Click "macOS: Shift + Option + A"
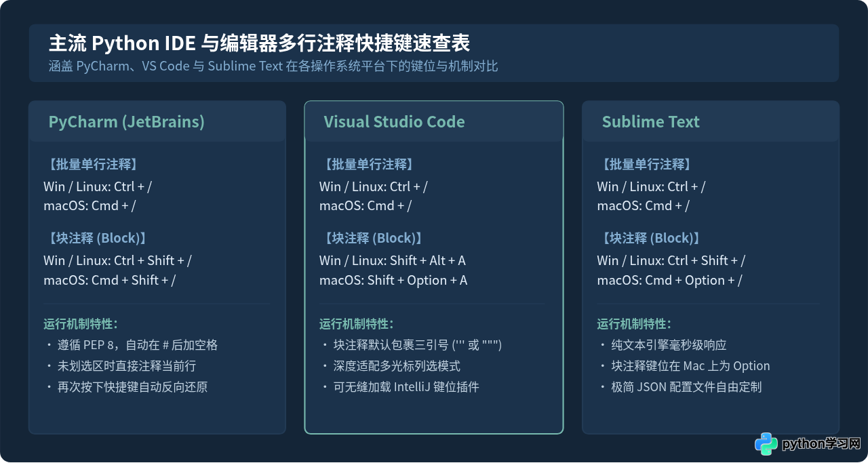Image resolution: width=868 pixels, height=463 pixels. coord(393,281)
